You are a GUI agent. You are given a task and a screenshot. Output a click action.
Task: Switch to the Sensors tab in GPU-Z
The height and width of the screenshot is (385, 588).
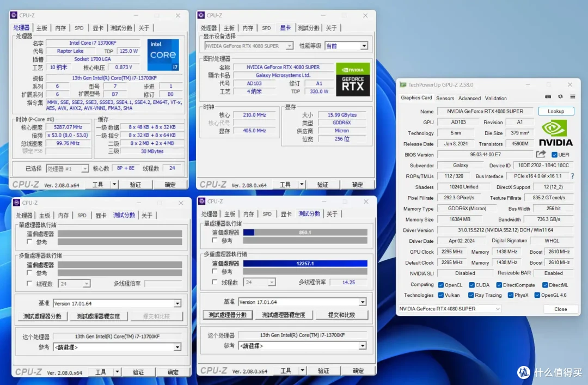[x=445, y=98]
